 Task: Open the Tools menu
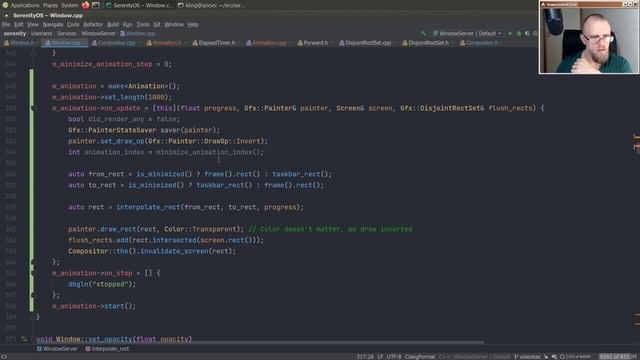pyautogui.click(x=143, y=24)
